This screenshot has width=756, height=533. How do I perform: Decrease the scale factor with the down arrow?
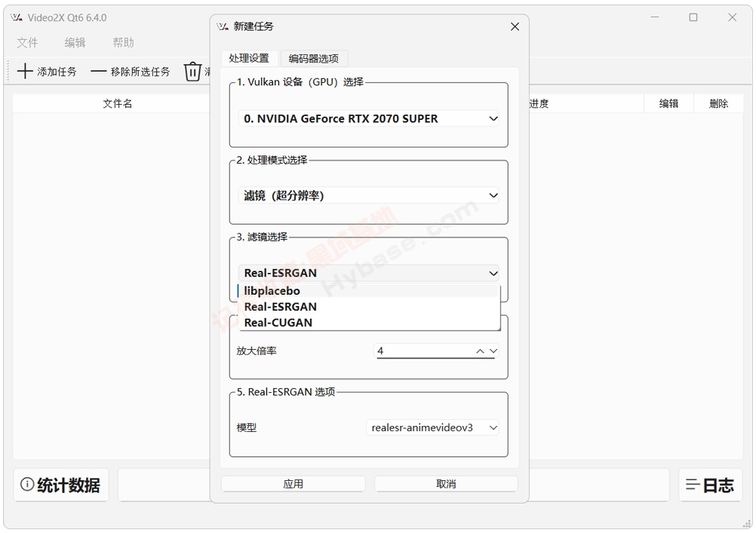(x=493, y=351)
